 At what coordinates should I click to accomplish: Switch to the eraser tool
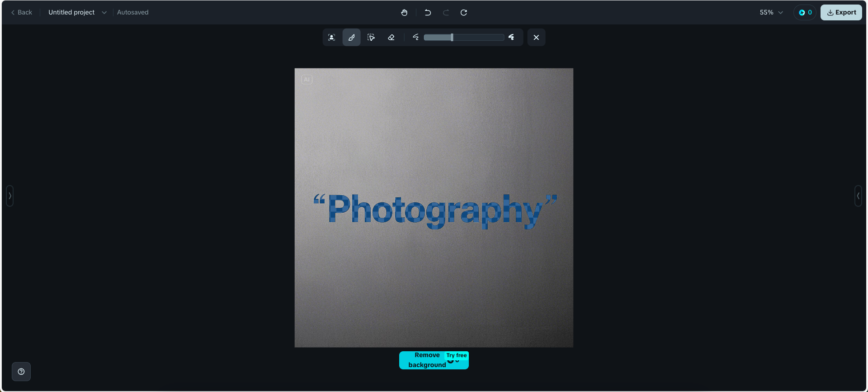(x=392, y=38)
